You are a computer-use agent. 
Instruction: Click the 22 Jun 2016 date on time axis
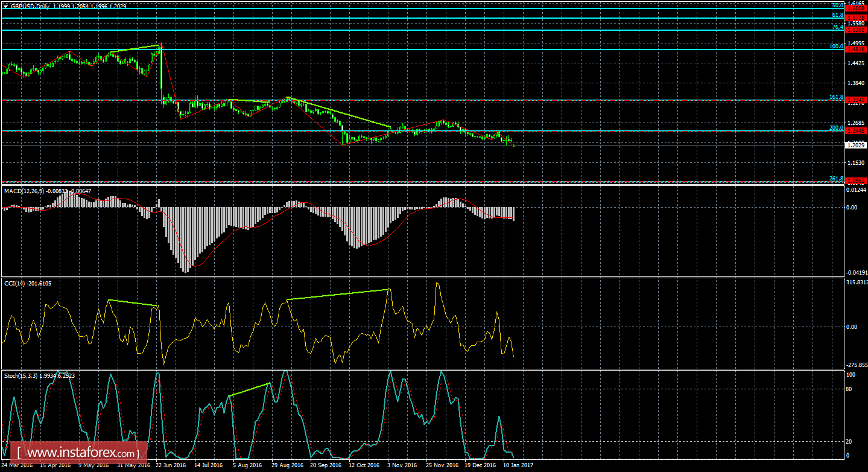(x=171, y=465)
